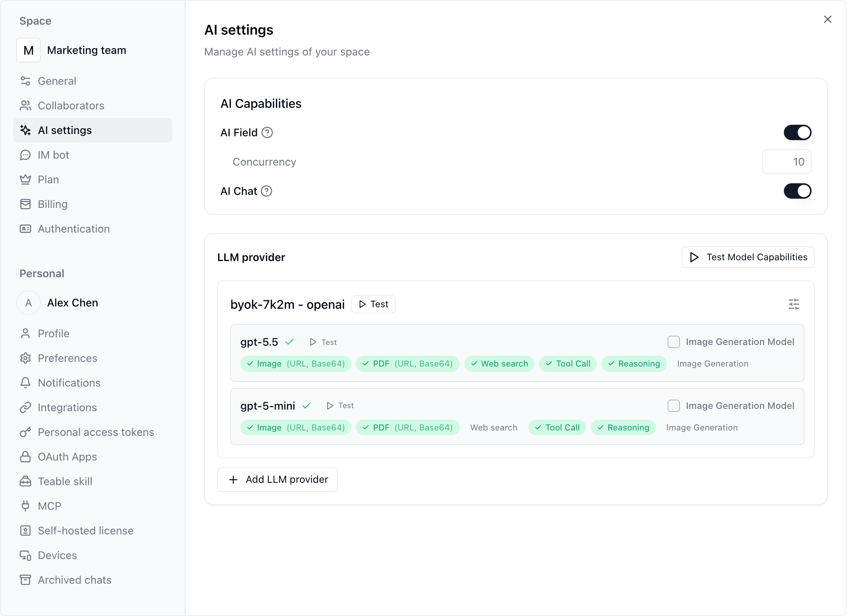The image size is (847, 616).
Task: Toggle the AI Field switch
Action: tap(797, 132)
